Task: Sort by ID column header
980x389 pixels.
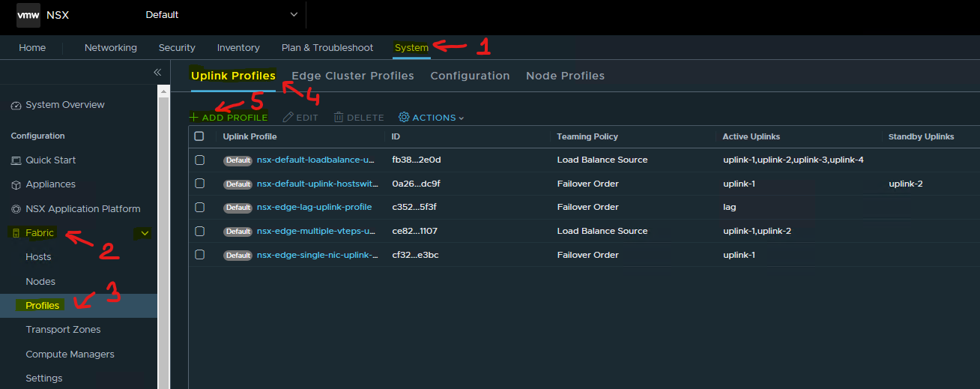Action: (396, 136)
